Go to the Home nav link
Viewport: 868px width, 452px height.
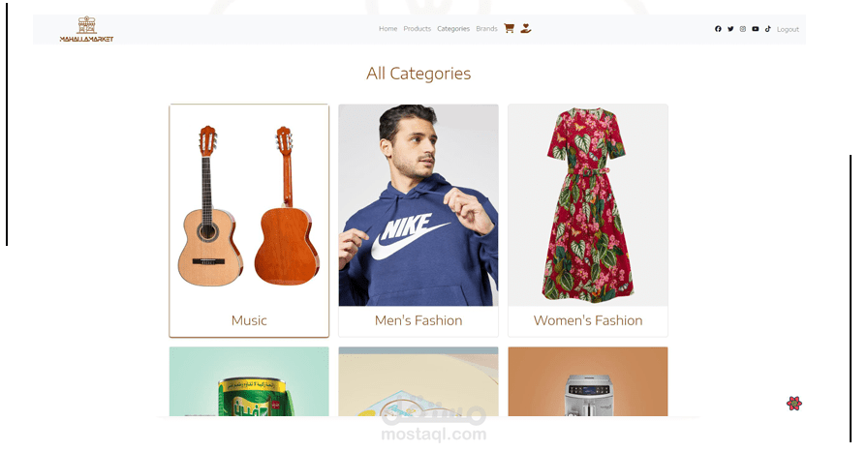(388, 29)
